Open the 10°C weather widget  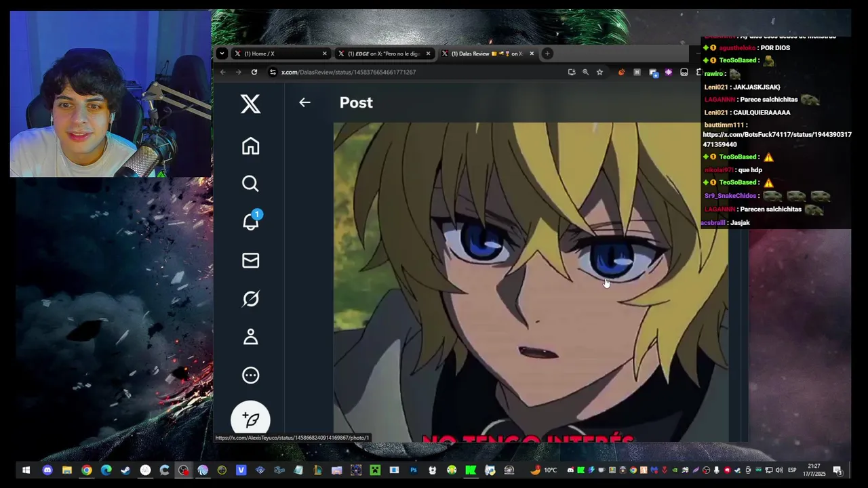[x=544, y=470]
